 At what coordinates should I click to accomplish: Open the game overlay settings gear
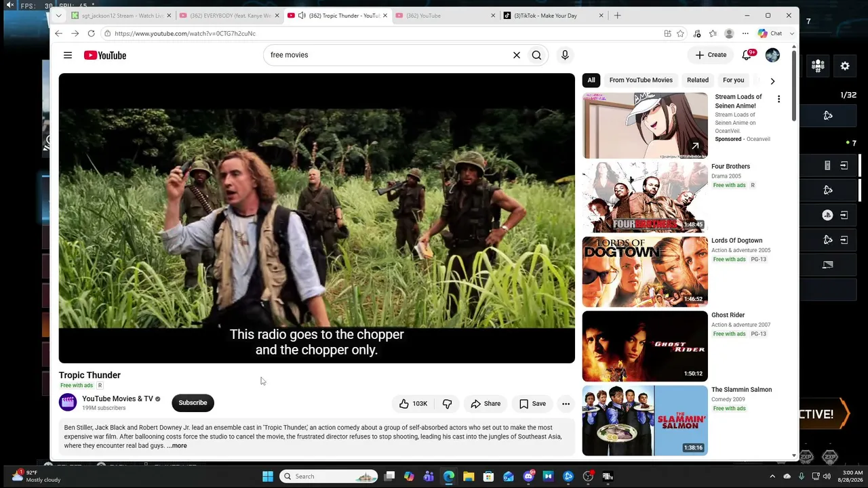845,66
